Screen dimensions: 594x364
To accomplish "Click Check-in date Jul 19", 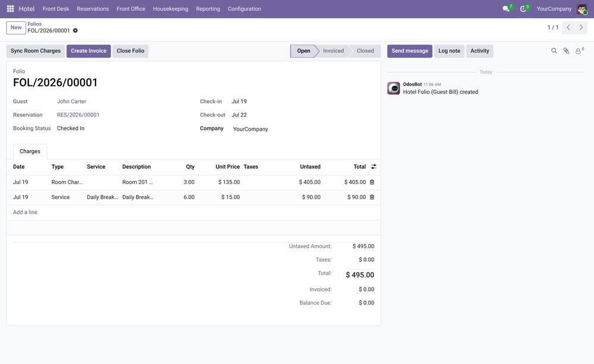I will [239, 102].
